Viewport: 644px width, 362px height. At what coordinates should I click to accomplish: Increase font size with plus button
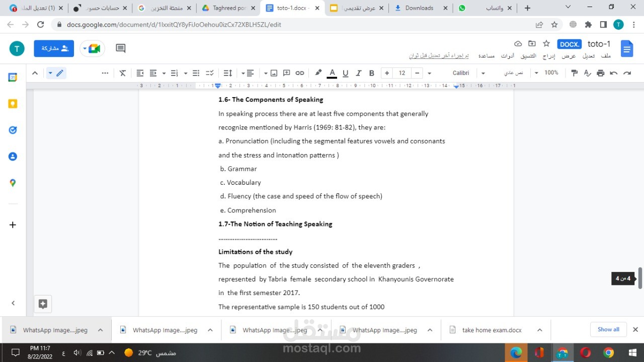click(387, 73)
